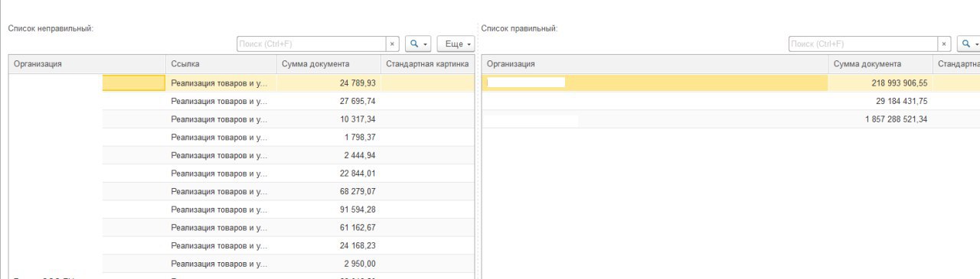Select the row with sum 24 789,93
This screenshot has height=279, width=980.
pos(242,83)
